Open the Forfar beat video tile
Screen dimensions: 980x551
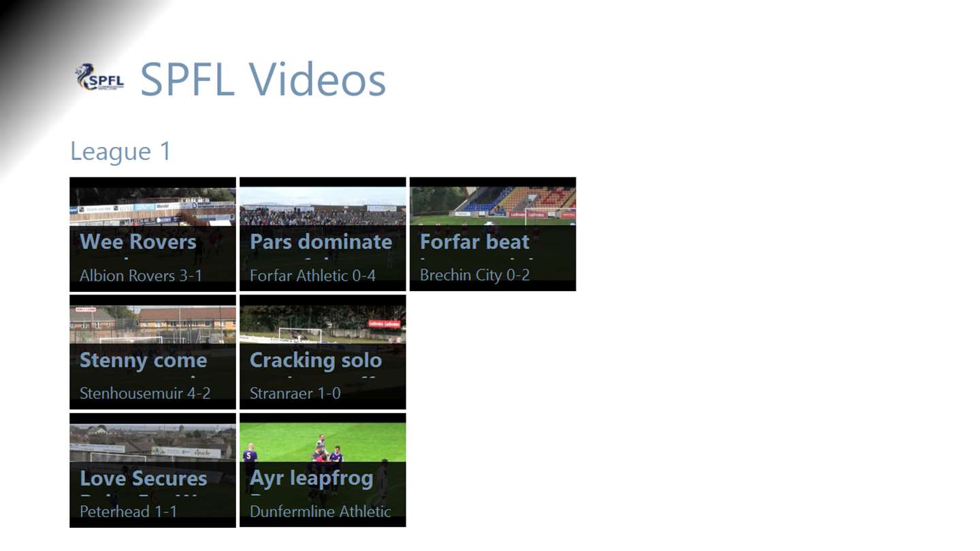click(x=493, y=234)
